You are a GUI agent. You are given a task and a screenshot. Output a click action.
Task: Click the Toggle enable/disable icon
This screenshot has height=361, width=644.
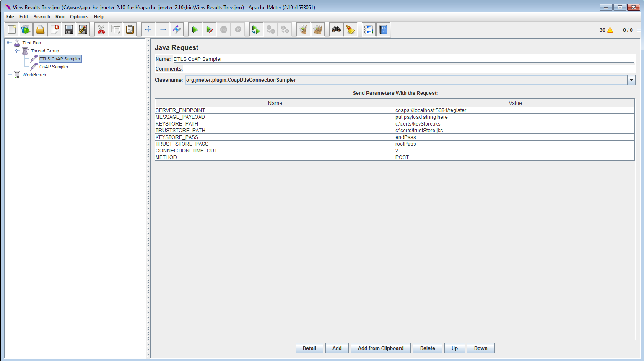[x=177, y=29]
